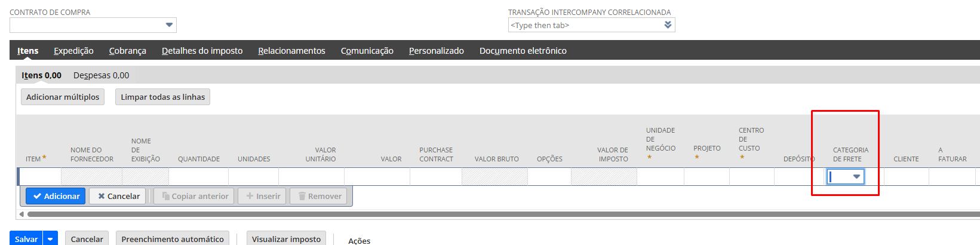
Task: Click the blue Salvar button
Action: 26,239
